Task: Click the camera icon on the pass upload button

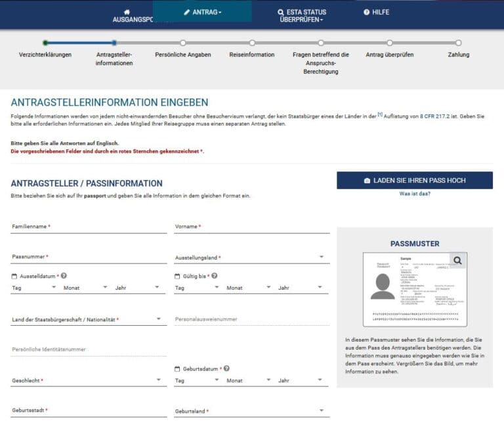Action: point(367,181)
